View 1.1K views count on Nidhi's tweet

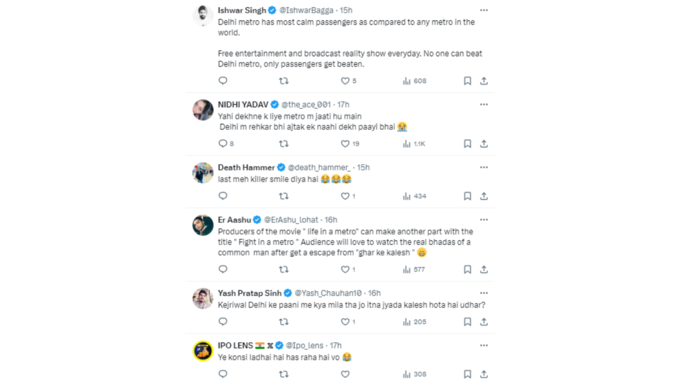[x=414, y=144]
